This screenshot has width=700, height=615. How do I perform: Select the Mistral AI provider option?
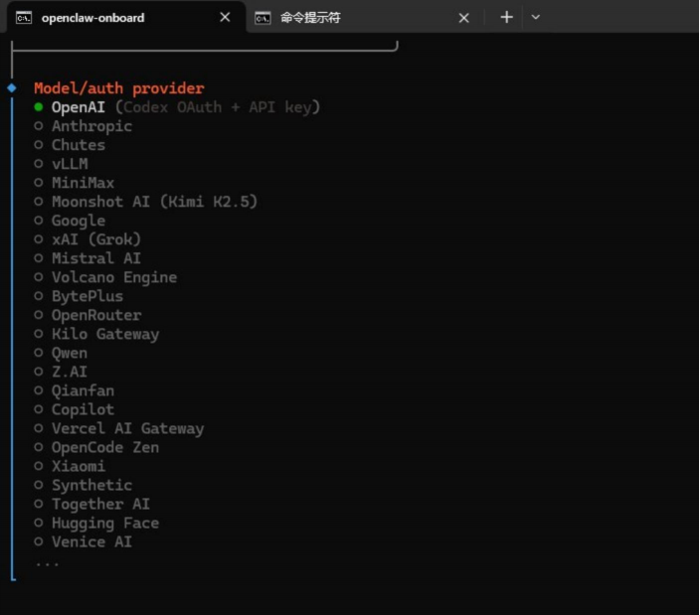point(39,258)
